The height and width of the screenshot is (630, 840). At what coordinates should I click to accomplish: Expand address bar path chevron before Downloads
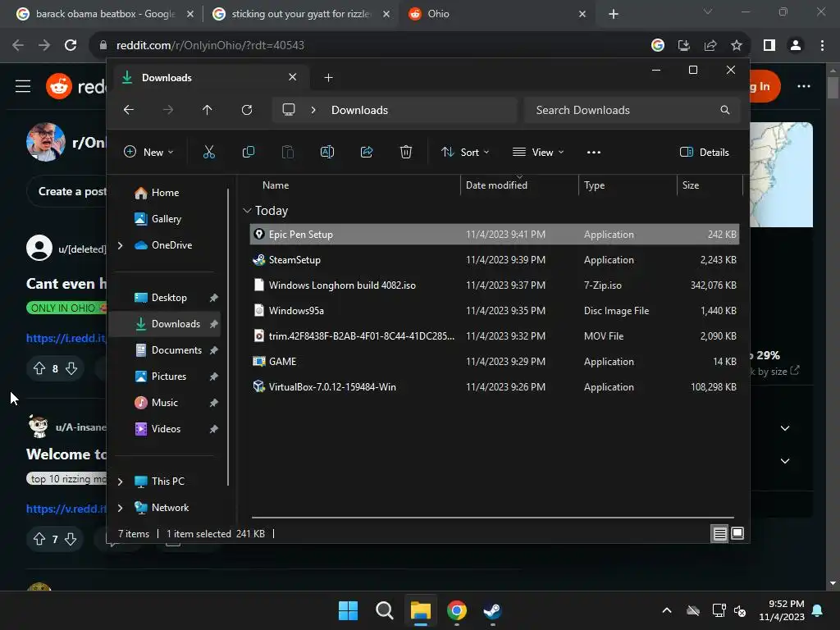(313, 110)
